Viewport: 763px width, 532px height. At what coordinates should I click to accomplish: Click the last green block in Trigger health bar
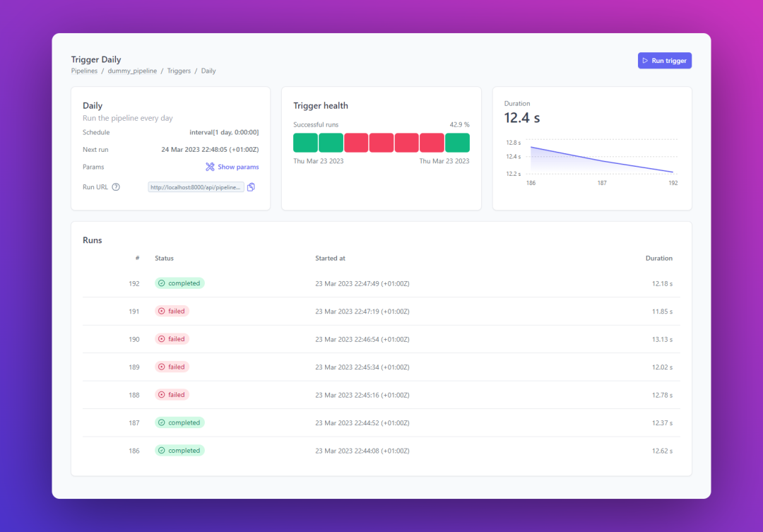click(x=457, y=142)
